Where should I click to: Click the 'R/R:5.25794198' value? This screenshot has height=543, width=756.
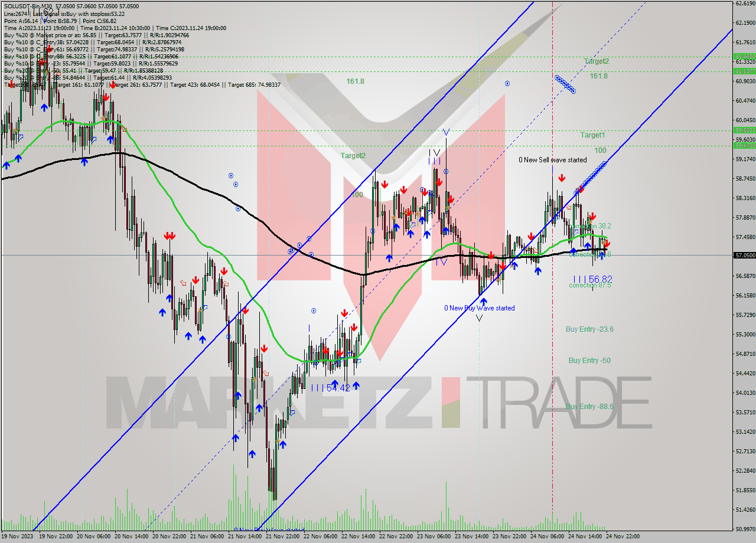pyautogui.click(x=165, y=49)
